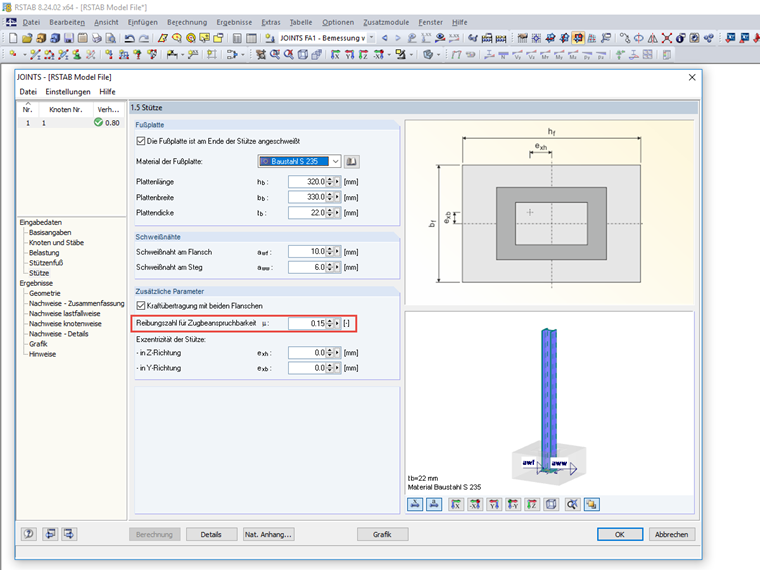Toggle the weld labels display icon below graphic
This screenshot has height=570, width=760.
[x=434, y=505]
